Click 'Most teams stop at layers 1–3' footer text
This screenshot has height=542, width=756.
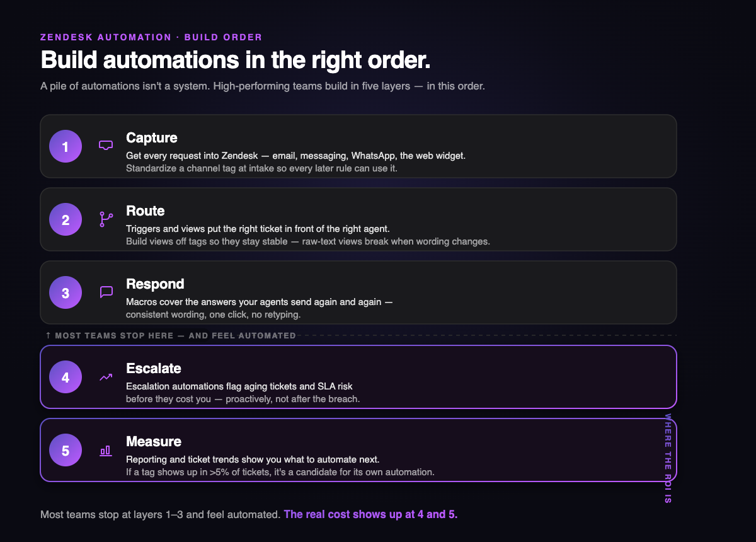click(x=160, y=514)
